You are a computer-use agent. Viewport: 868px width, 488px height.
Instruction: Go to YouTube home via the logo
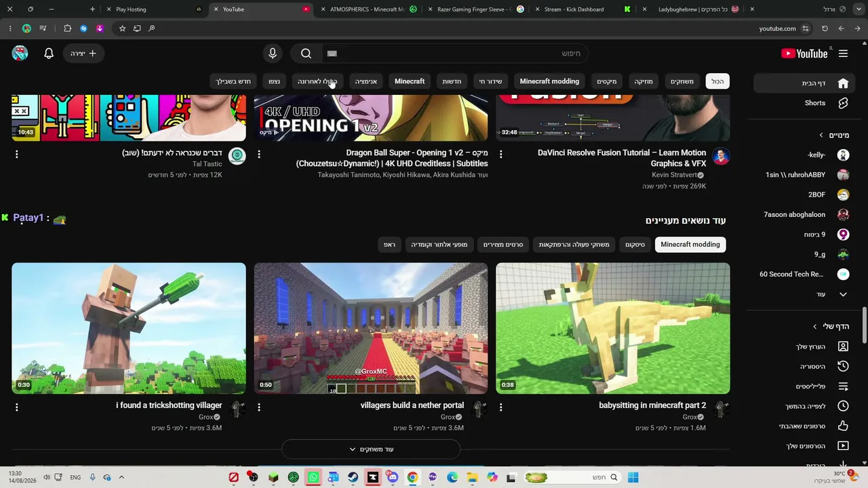pos(804,54)
